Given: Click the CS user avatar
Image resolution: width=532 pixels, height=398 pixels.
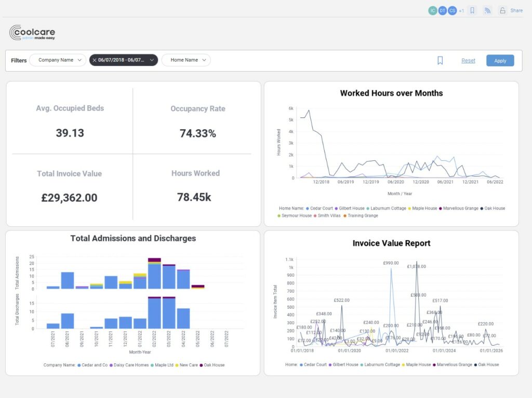Looking at the screenshot, I should pos(453,10).
